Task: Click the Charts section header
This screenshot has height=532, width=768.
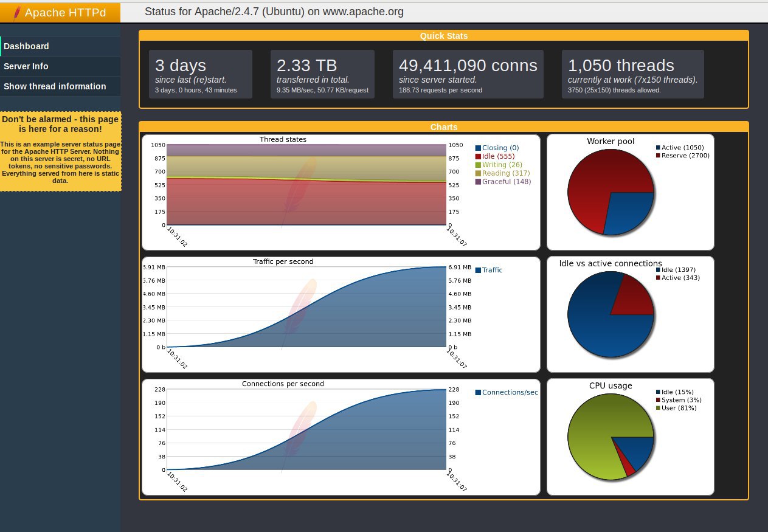Action: (x=444, y=127)
